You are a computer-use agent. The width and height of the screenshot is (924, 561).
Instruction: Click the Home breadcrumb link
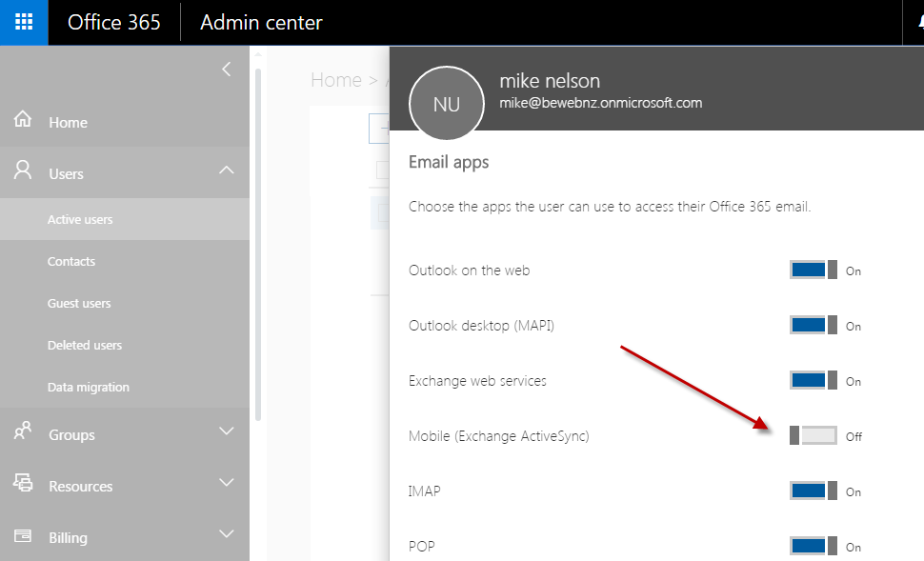(336, 80)
